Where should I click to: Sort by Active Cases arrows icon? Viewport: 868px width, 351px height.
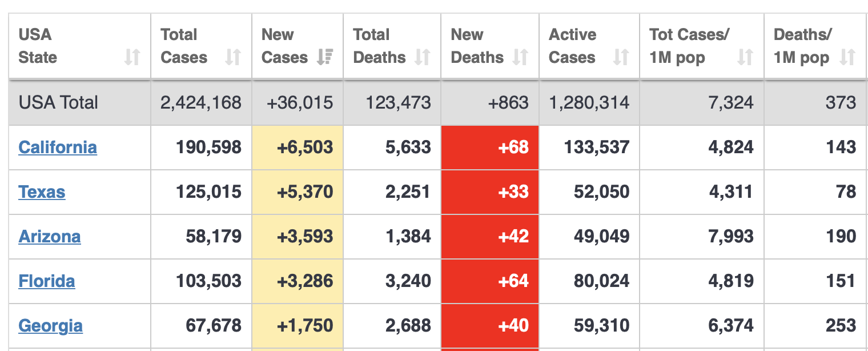[620, 57]
